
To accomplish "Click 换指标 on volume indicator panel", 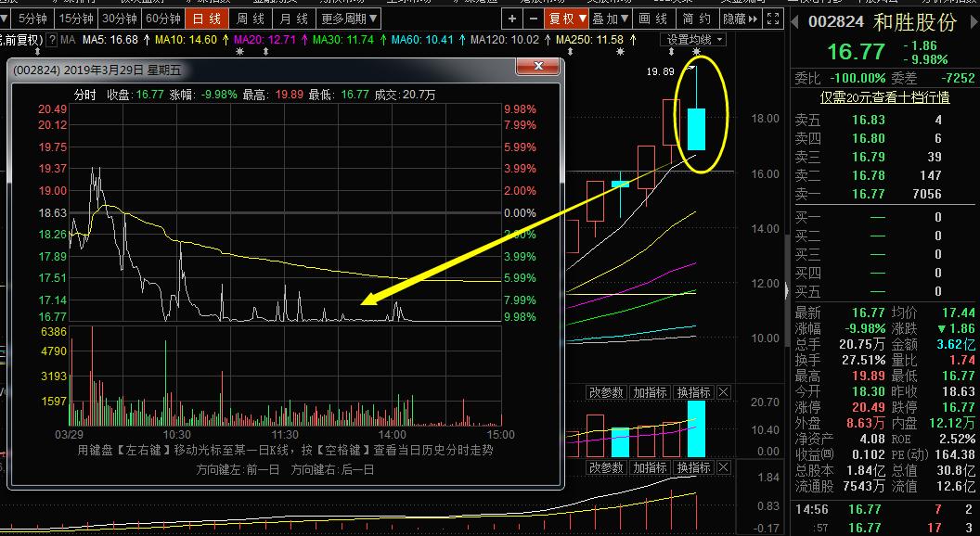I will [694, 392].
